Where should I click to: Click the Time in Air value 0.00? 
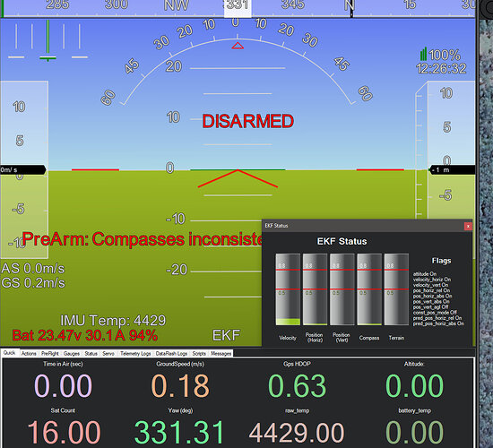[64, 386]
